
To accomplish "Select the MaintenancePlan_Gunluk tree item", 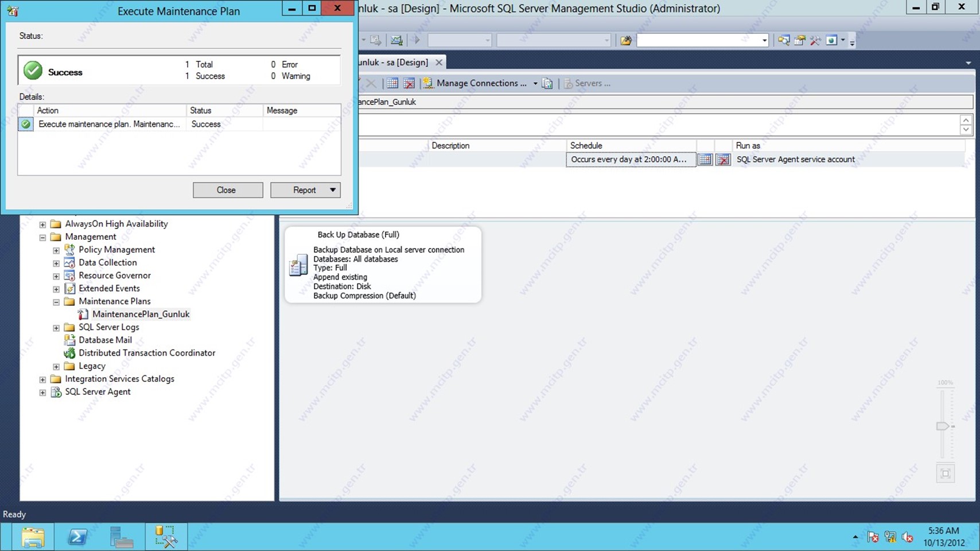I will coord(141,314).
